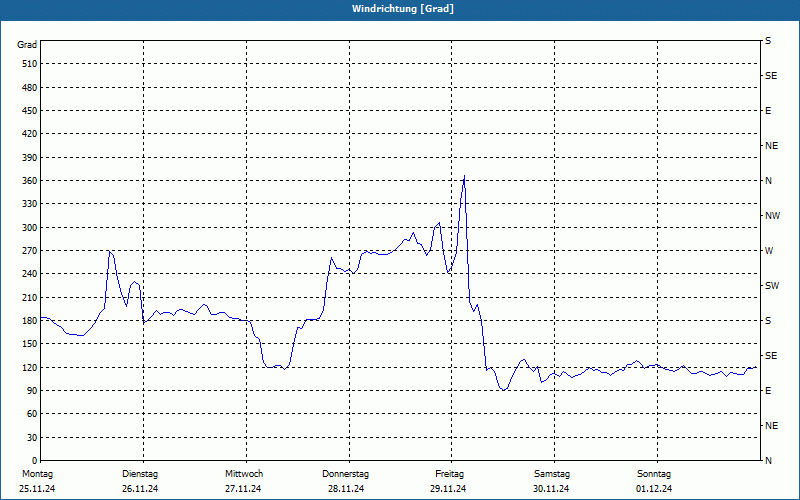Click the date 01.12.24

point(654,489)
